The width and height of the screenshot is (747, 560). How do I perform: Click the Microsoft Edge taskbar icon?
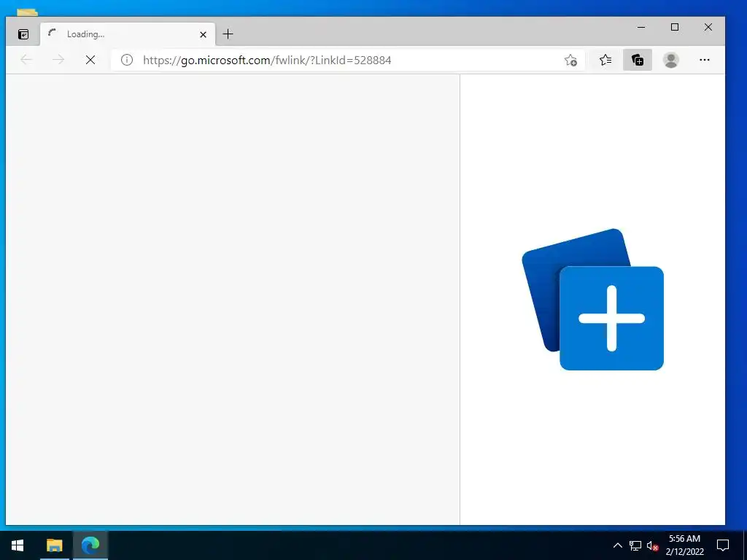tap(90, 545)
